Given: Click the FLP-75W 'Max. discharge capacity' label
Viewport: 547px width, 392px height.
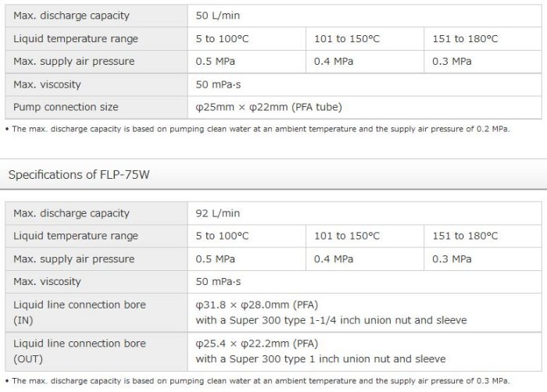Looking at the screenshot, I should (x=71, y=213).
